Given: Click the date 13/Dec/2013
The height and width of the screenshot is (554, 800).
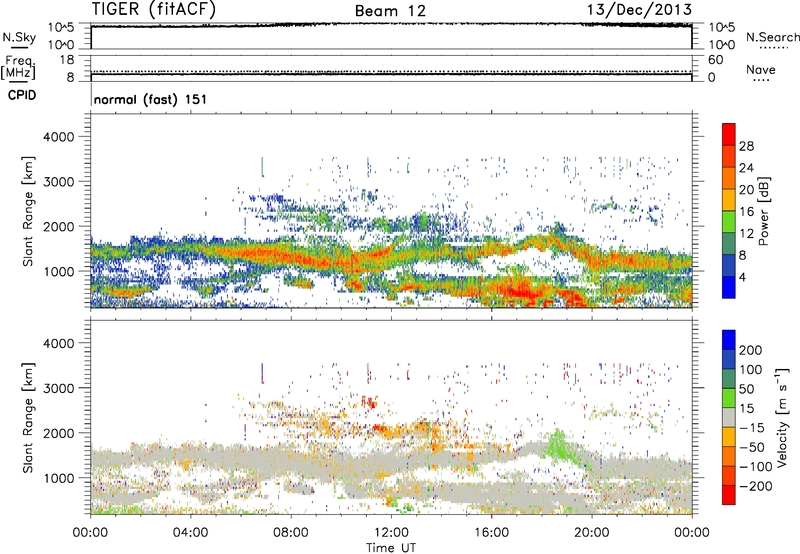Looking at the screenshot, I should pyautogui.click(x=639, y=9).
